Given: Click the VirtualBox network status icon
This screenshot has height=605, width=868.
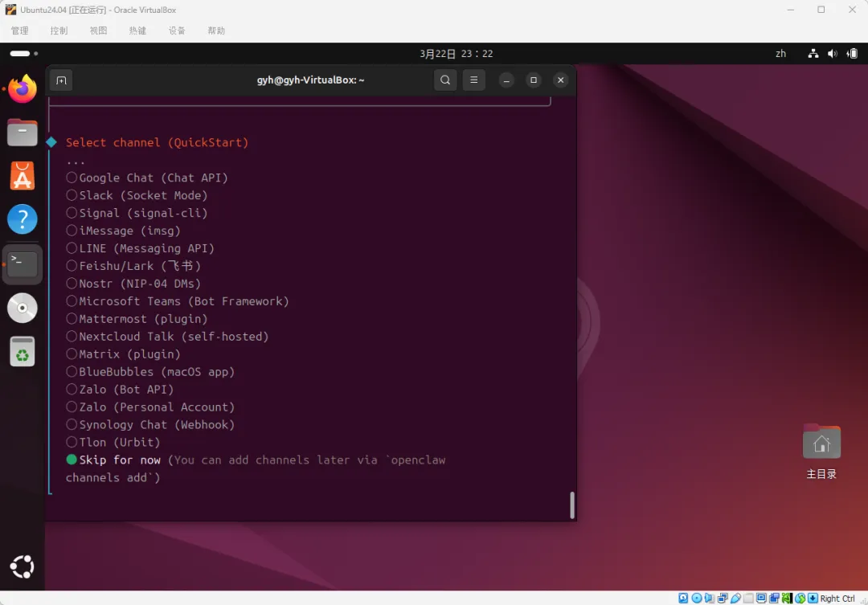Looking at the screenshot, I should coord(723,599).
